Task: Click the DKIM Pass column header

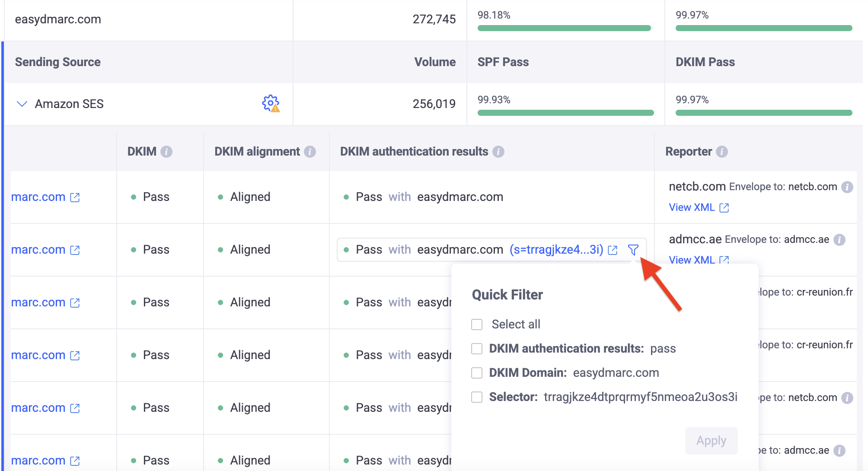Action: pyautogui.click(x=705, y=62)
